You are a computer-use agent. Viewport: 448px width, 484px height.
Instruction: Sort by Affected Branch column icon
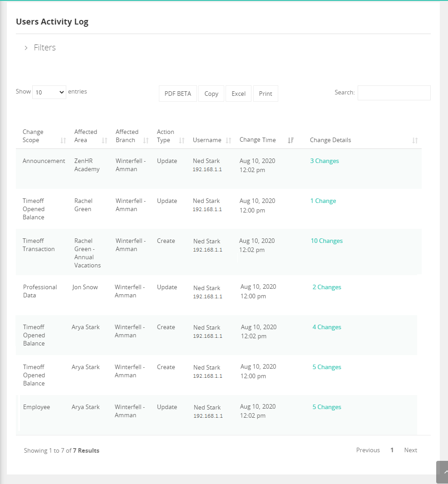coord(146,141)
